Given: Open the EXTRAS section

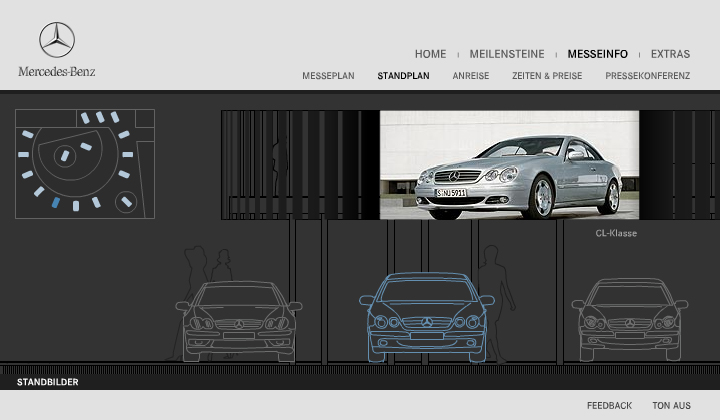Looking at the screenshot, I should [x=670, y=54].
